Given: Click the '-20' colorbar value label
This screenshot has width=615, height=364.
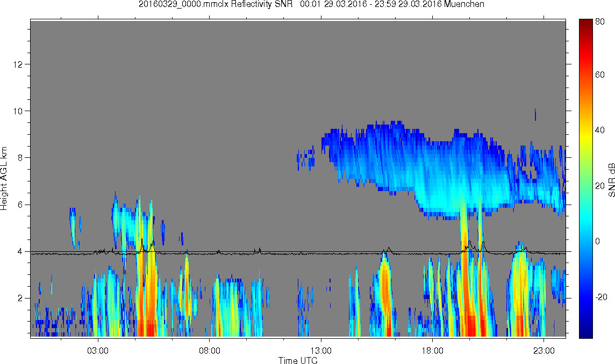Looking at the screenshot, I should coord(601,297).
